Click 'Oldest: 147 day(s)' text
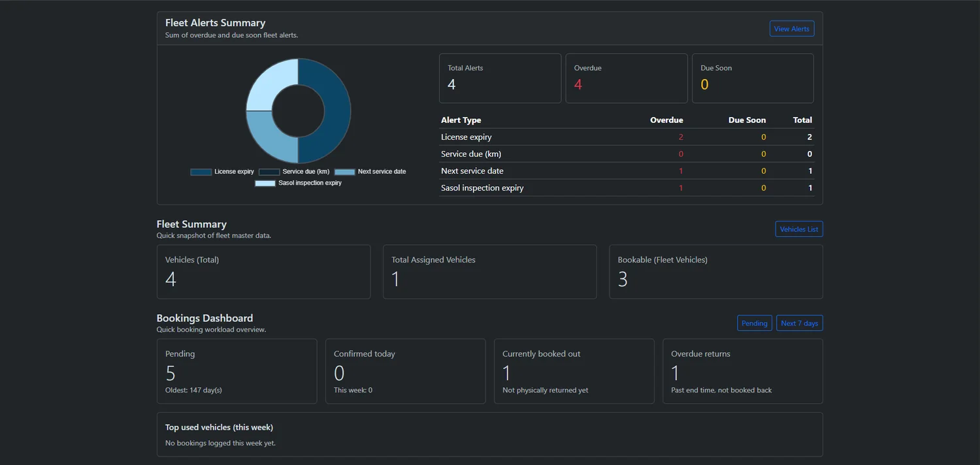 [193, 391]
